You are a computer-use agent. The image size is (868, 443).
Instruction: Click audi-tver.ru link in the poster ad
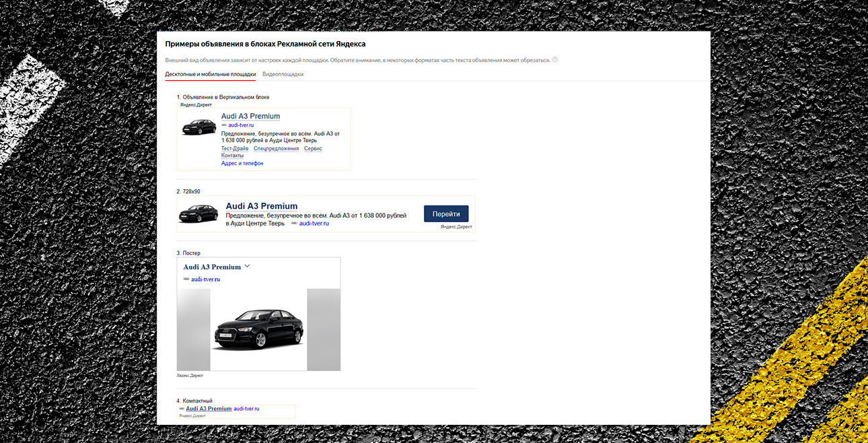205,279
